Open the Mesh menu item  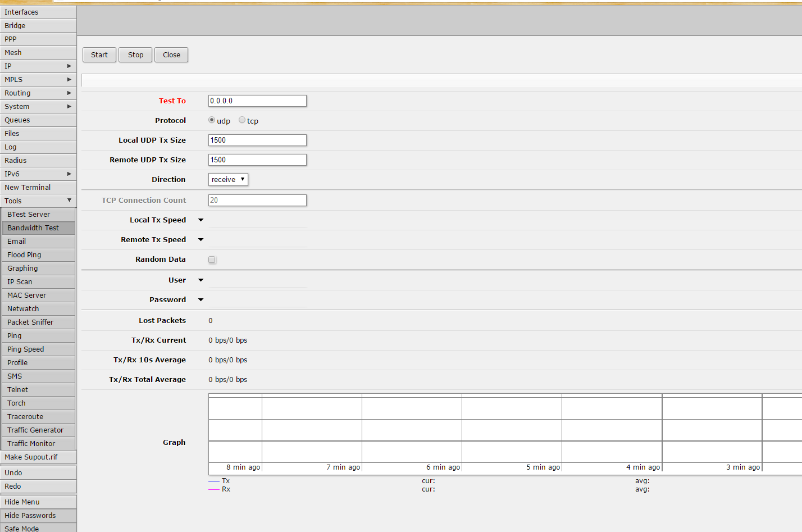pos(38,53)
